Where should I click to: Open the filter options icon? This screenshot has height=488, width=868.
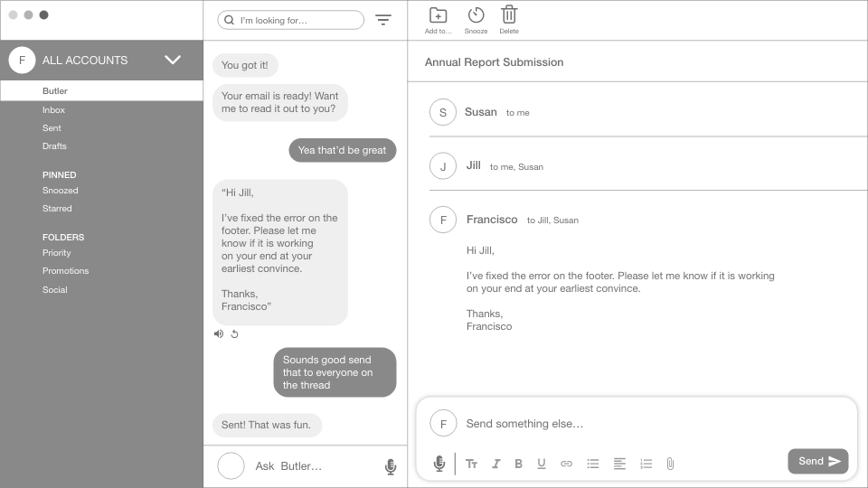pos(383,20)
